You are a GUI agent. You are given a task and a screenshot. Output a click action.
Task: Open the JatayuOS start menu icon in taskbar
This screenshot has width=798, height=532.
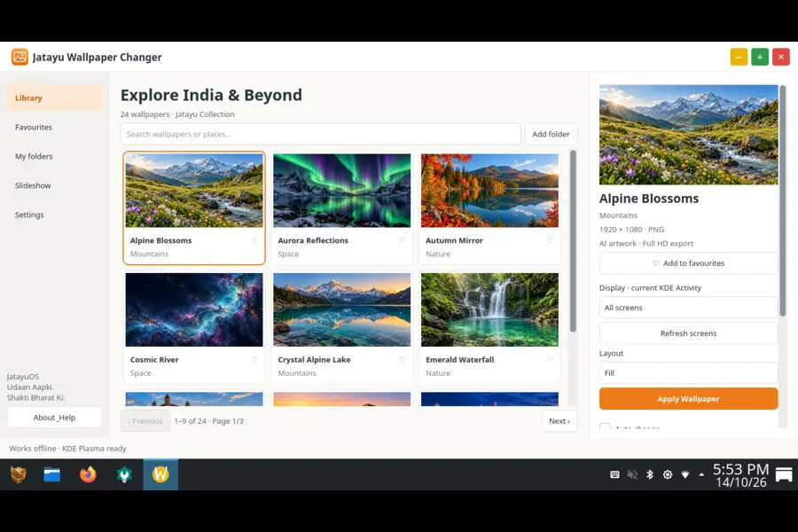point(19,474)
